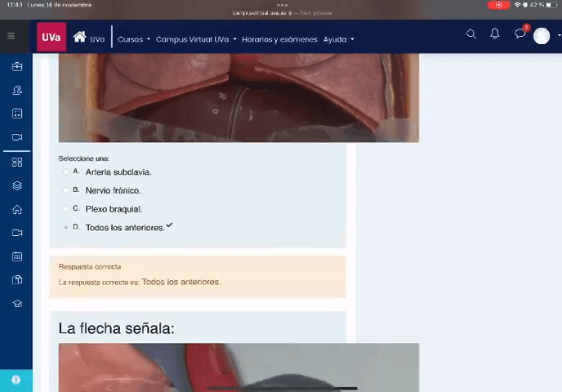
Task: Open the notifications bell
Action: pos(495,34)
